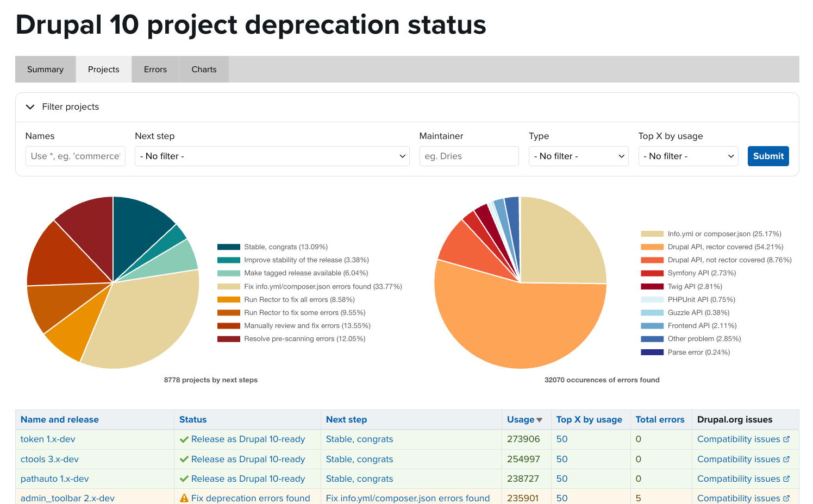Sort table by Name and release

coord(60,420)
